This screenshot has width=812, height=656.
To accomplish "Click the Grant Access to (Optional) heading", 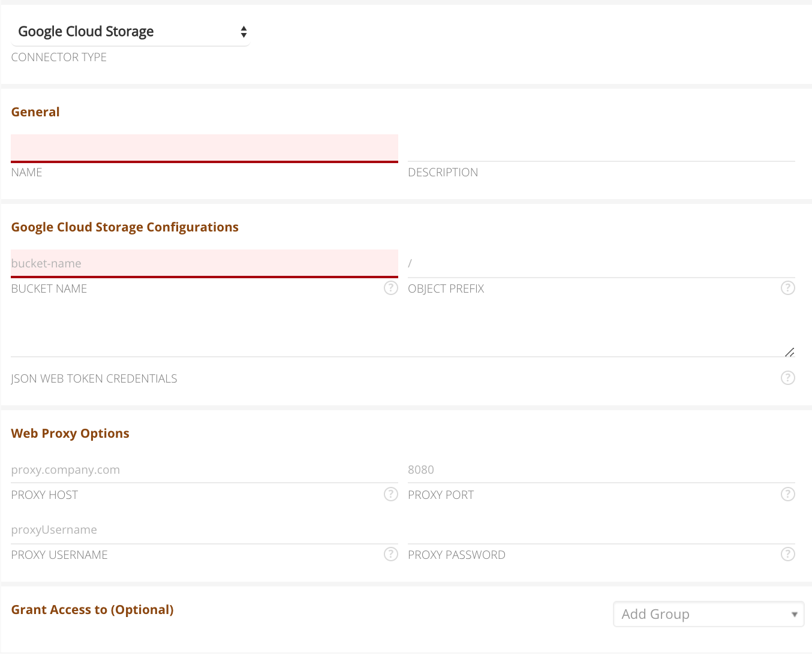I will (x=92, y=610).
